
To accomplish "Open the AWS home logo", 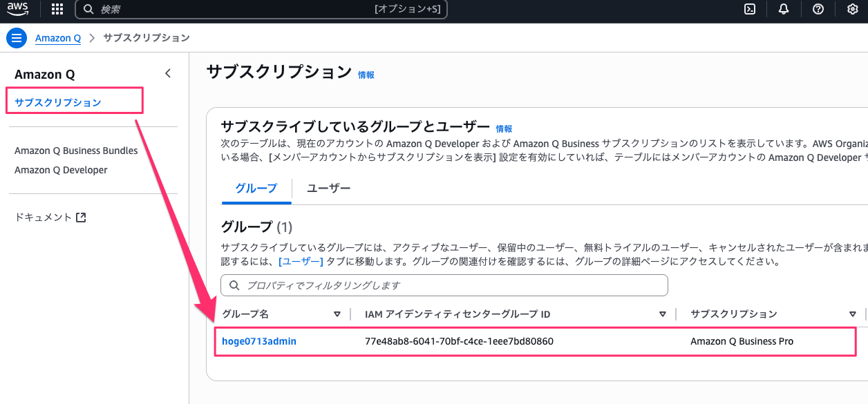I will coord(18,10).
